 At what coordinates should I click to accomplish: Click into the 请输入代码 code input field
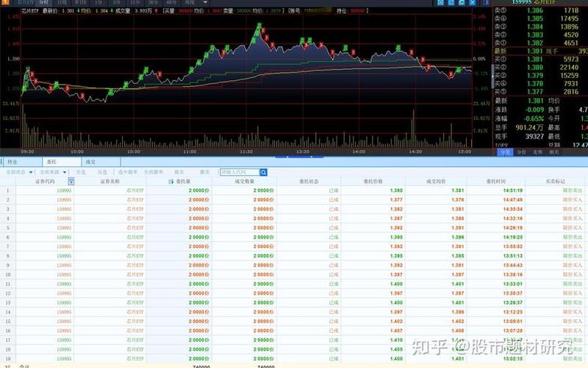[x=239, y=171]
